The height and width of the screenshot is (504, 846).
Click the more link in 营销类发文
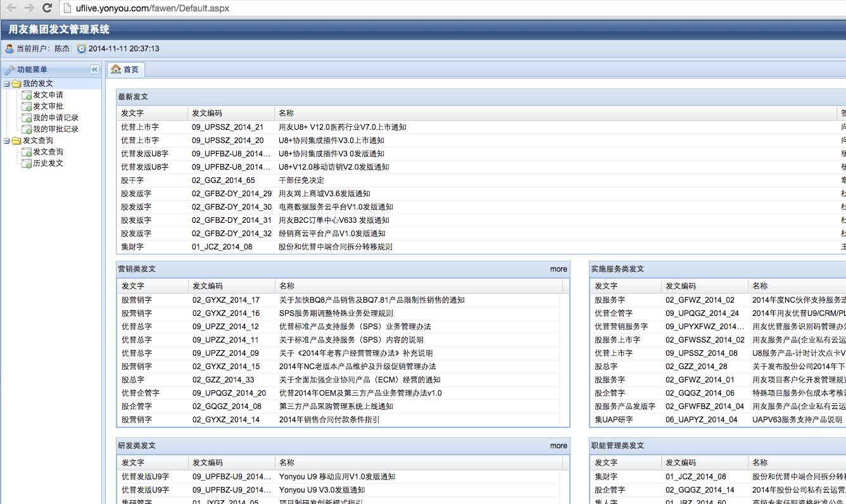[559, 269]
